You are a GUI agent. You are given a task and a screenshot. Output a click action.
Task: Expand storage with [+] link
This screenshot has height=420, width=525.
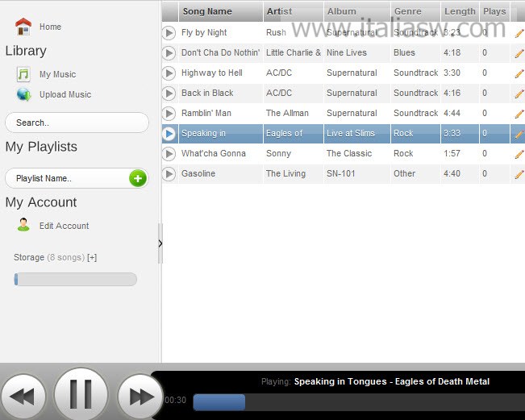click(92, 257)
